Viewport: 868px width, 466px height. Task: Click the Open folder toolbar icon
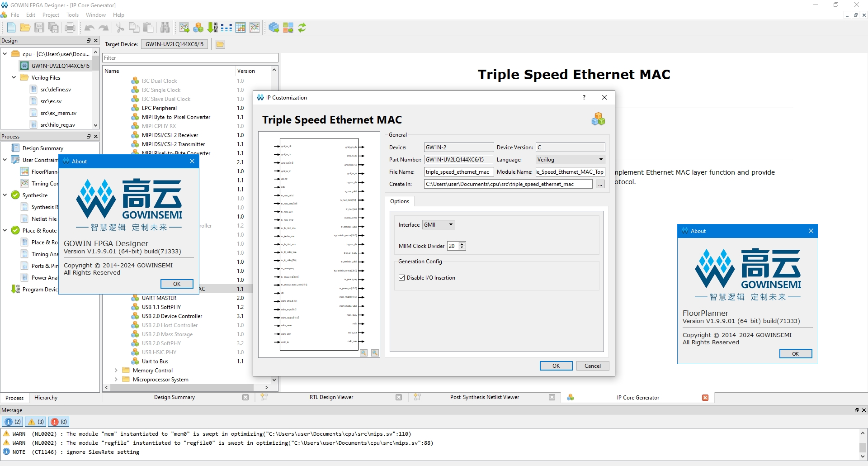(x=25, y=28)
